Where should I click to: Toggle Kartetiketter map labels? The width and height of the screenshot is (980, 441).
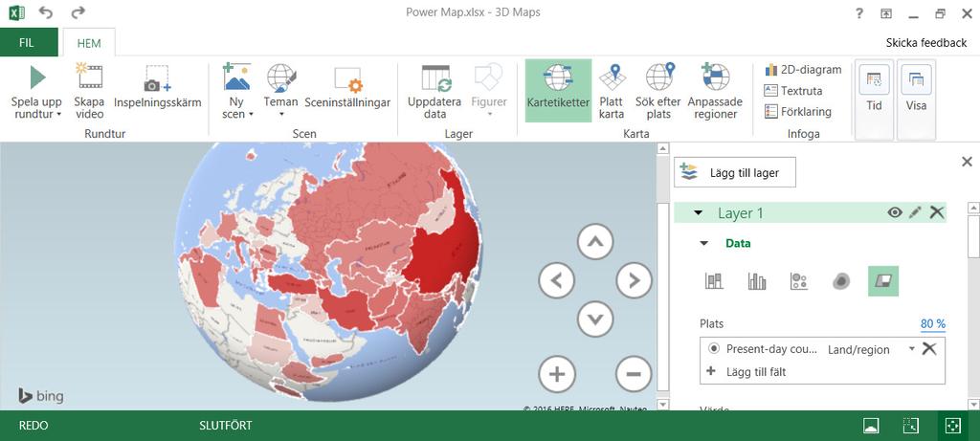tap(558, 91)
